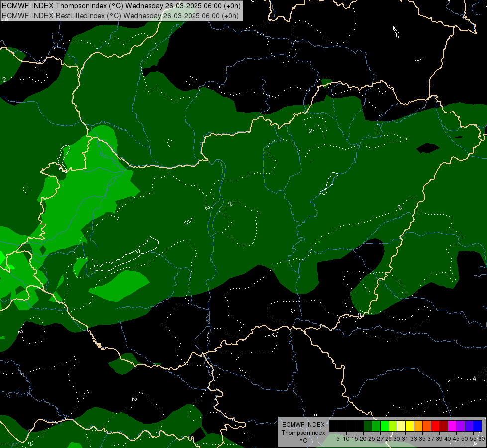Click legend tick value 5

338,439
